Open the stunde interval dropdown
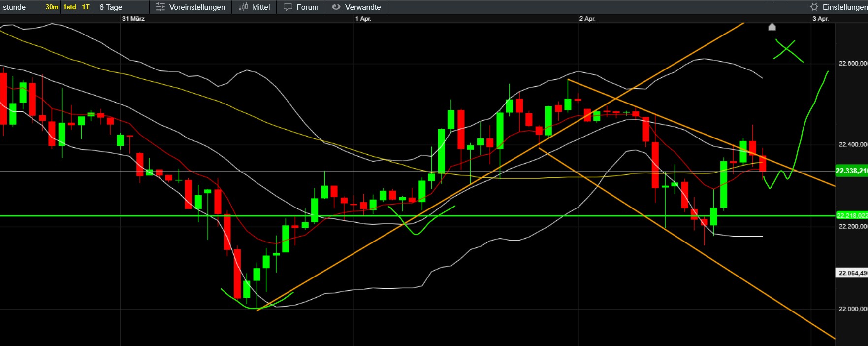The width and height of the screenshot is (868, 346). click(21, 7)
